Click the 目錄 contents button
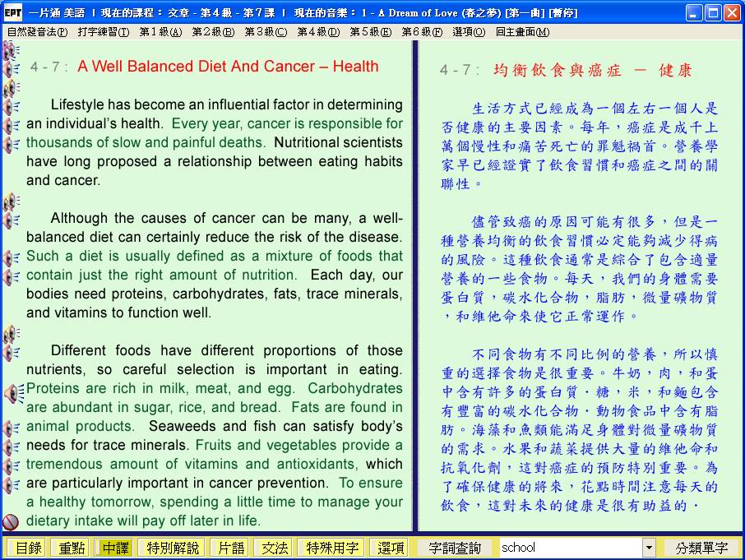This screenshot has width=745, height=560. [x=28, y=548]
